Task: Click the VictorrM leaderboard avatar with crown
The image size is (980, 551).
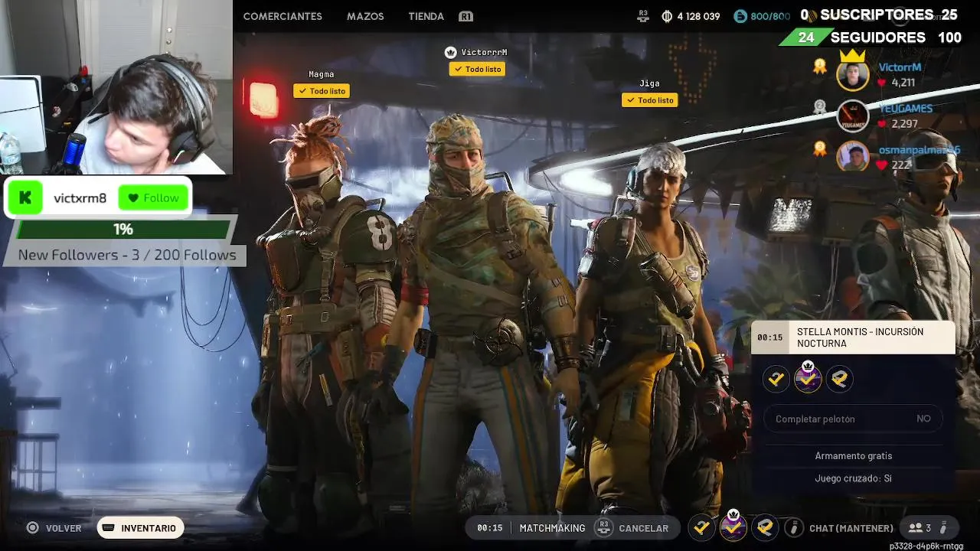Action: click(852, 72)
